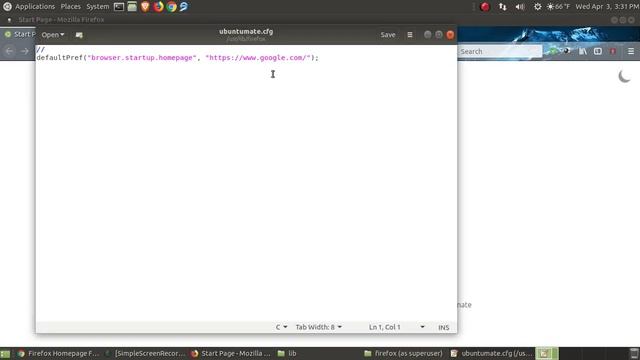Select the Start Page tab in Firefox
The height and width of the screenshot is (360, 640).
19,34
